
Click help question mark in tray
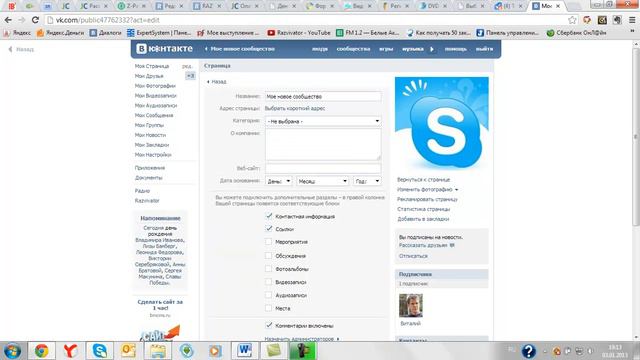[x=528, y=351]
